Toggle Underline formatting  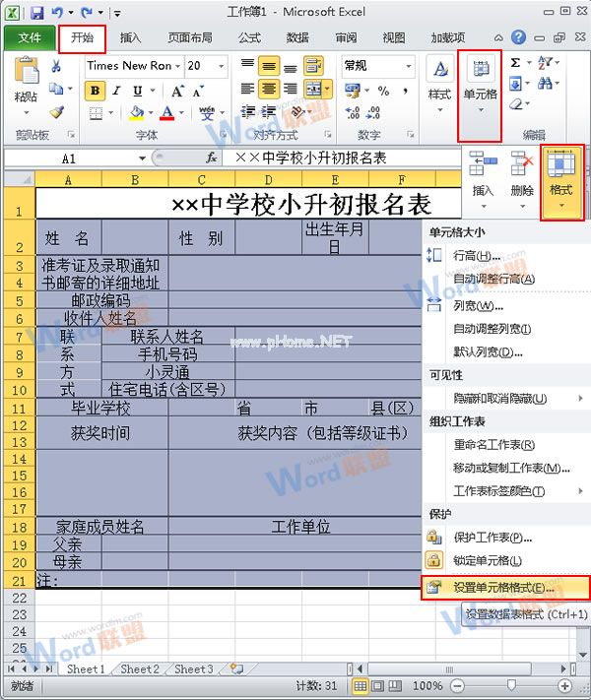[x=138, y=91]
